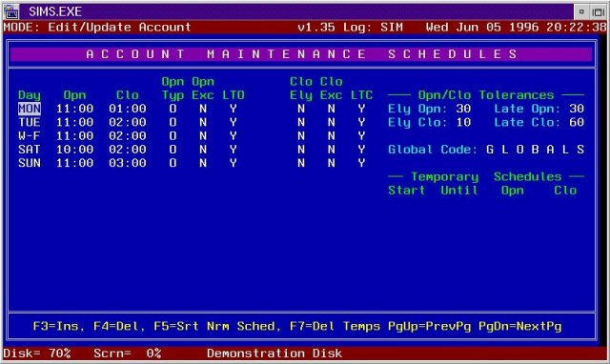610x364 pixels.
Task: Click the Account Maintenance Schedules title banner
Action: [x=301, y=54]
